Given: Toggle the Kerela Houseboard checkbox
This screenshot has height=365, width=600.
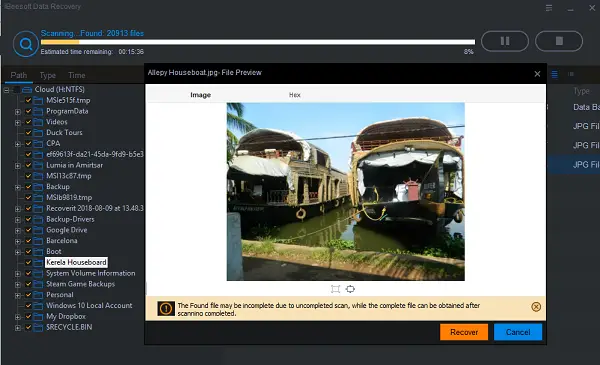Looking at the screenshot, I should (x=28, y=262).
